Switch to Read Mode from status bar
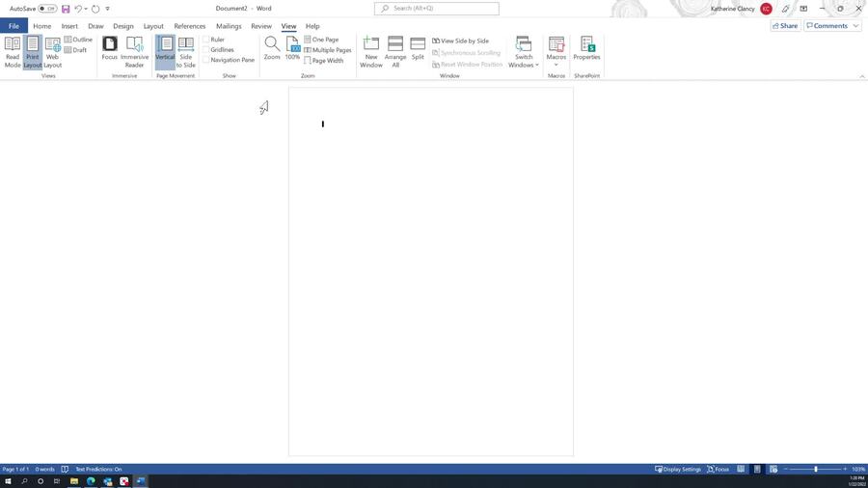This screenshot has width=868, height=488. [741, 469]
